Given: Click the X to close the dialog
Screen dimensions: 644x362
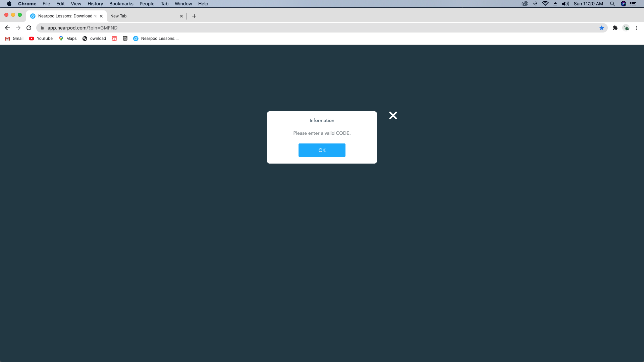Looking at the screenshot, I should [392, 115].
